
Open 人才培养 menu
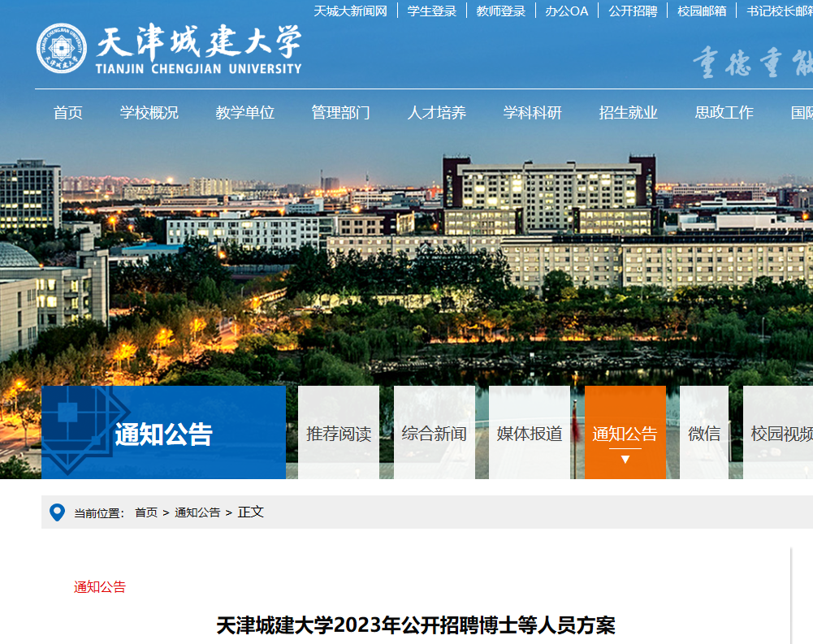pyautogui.click(x=437, y=113)
